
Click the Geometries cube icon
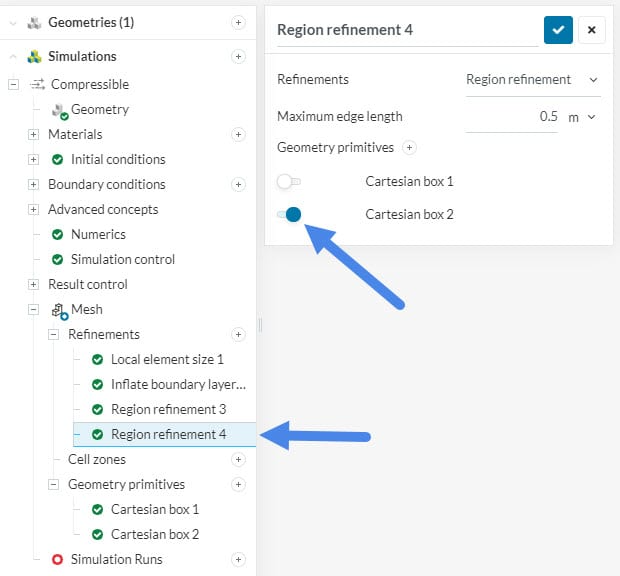[x=34, y=23]
